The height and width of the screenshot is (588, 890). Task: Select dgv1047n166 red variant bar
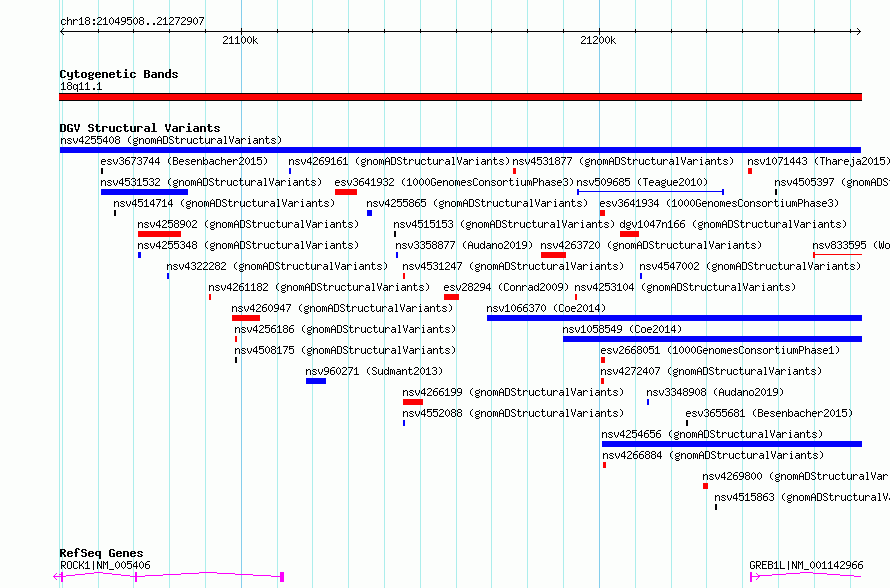629,234
